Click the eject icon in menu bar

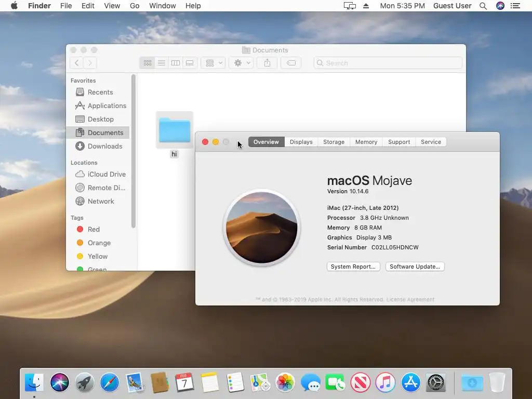point(366,6)
